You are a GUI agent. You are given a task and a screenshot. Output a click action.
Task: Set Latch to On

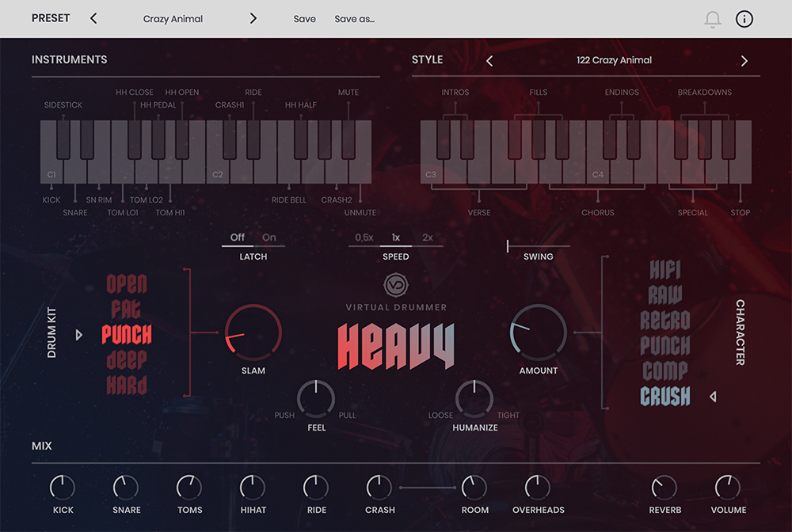(268, 237)
